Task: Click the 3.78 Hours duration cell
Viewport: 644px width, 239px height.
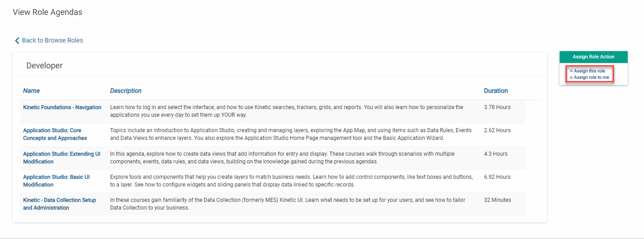Action: pyautogui.click(x=497, y=107)
